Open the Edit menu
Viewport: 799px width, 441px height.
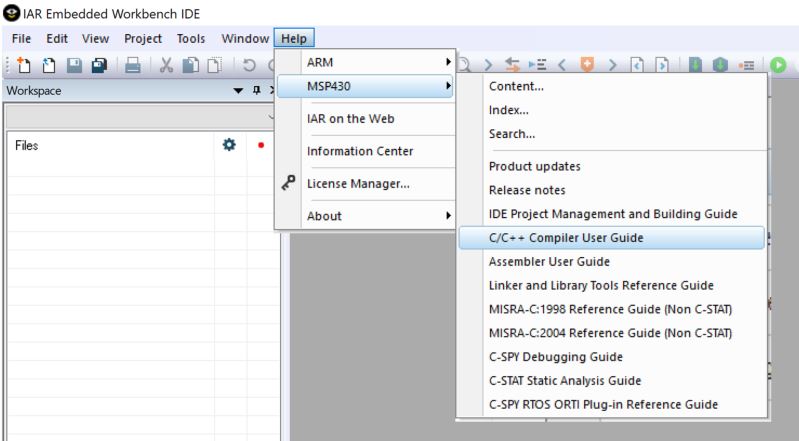(x=57, y=39)
